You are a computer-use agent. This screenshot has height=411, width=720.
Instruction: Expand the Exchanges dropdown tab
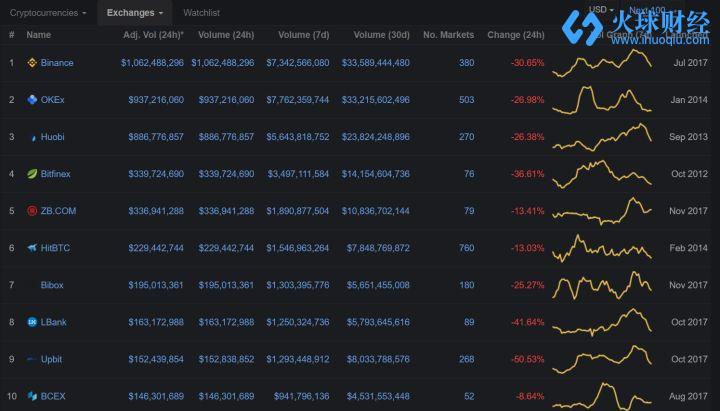point(135,13)
